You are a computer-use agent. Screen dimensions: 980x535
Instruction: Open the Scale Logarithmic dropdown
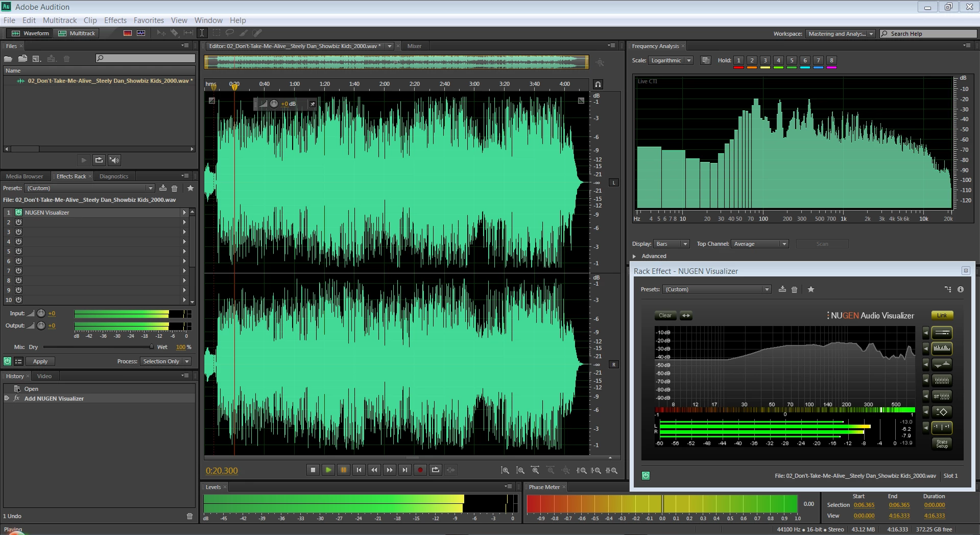[671, 60]
